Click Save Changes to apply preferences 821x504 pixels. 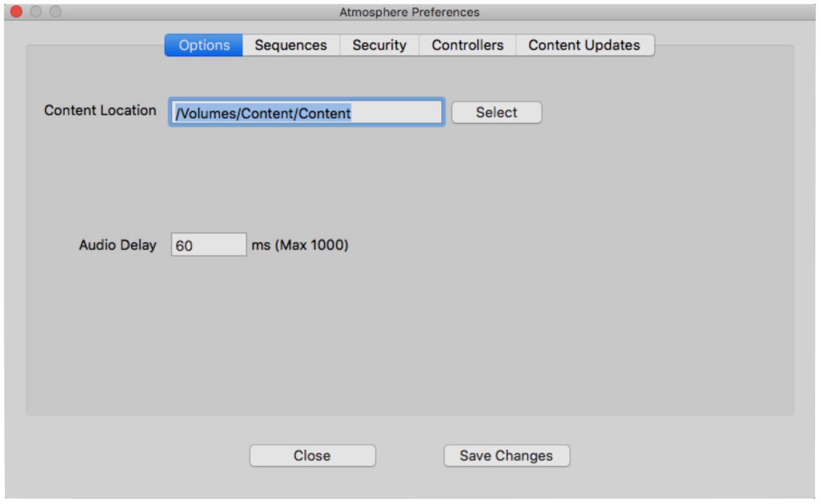point(506,456)
